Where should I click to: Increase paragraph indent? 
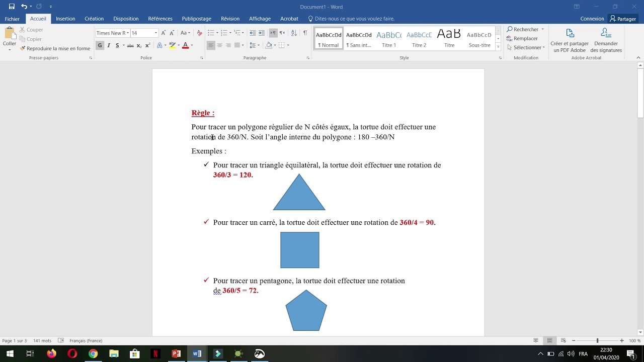click(262, 33)
